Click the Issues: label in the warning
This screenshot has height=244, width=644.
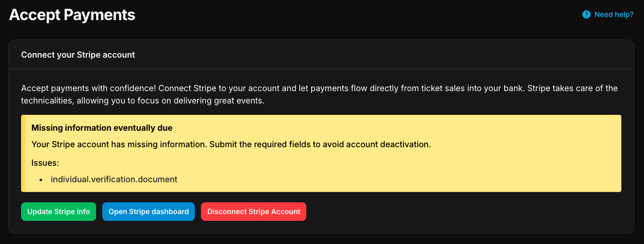pyautogui.click(x=45, y=163)
